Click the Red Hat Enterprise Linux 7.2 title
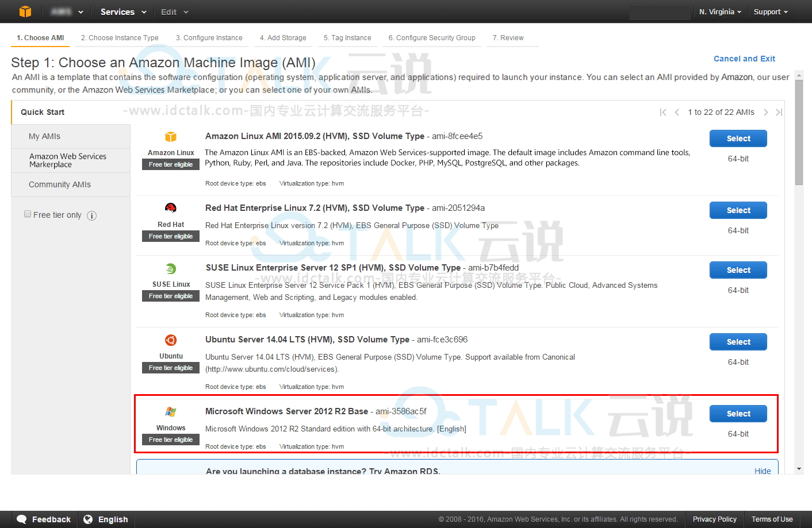 (x=315, y=208)
